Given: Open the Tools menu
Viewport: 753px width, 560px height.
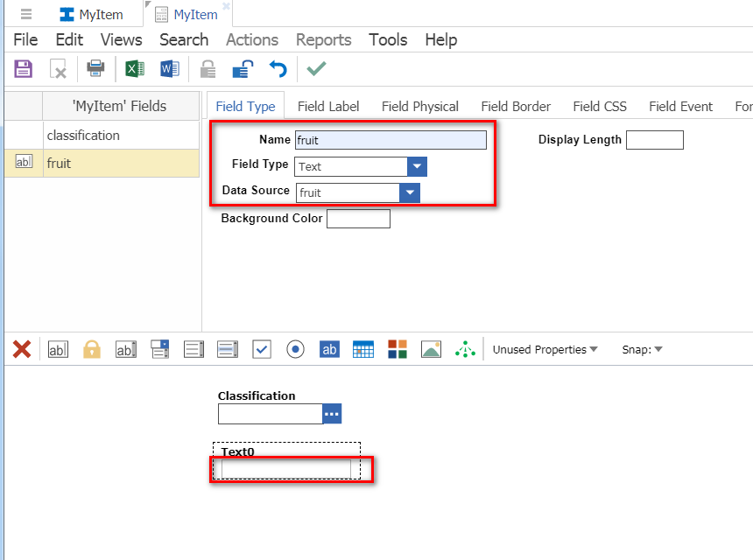Looking at the screenshot, I should 388,40.
